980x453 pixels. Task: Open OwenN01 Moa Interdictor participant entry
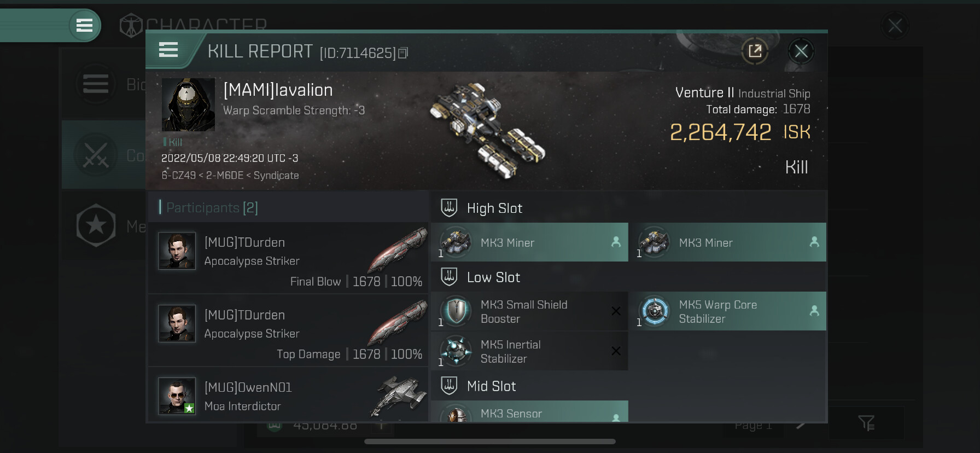[288, 395]
